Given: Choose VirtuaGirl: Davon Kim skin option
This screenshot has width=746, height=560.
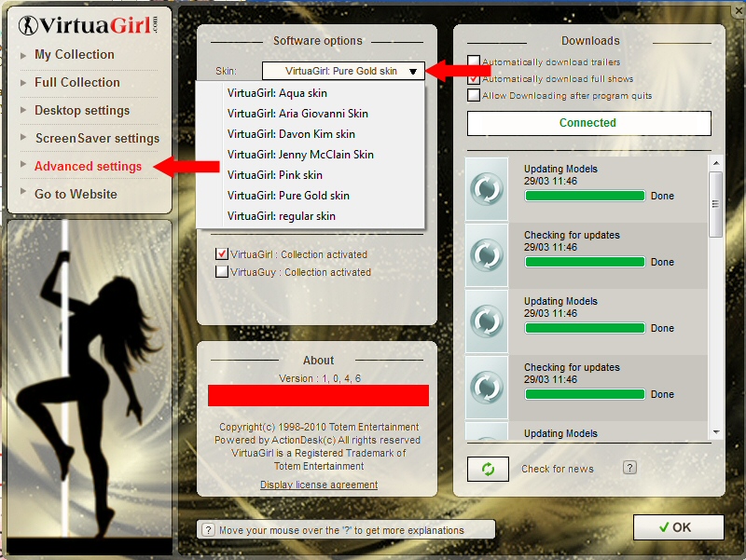Looking at the screenshot, I should pos(291,134).
